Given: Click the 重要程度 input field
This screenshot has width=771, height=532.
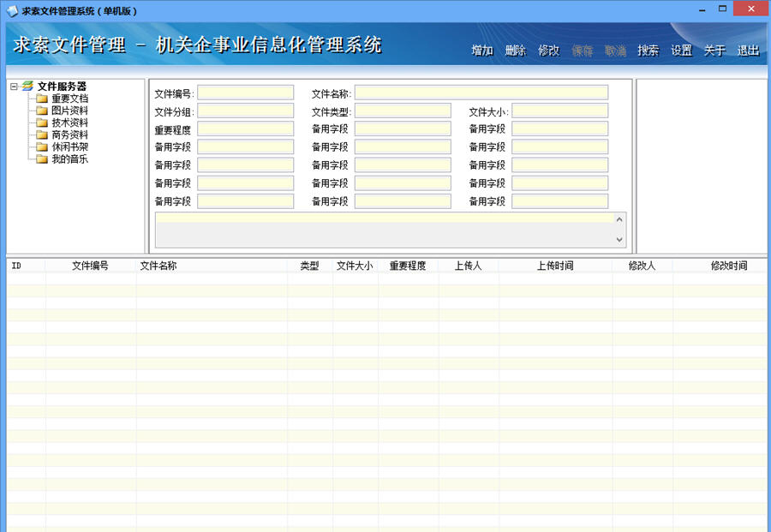Looking at the screenshot, I should click(245, 129).
